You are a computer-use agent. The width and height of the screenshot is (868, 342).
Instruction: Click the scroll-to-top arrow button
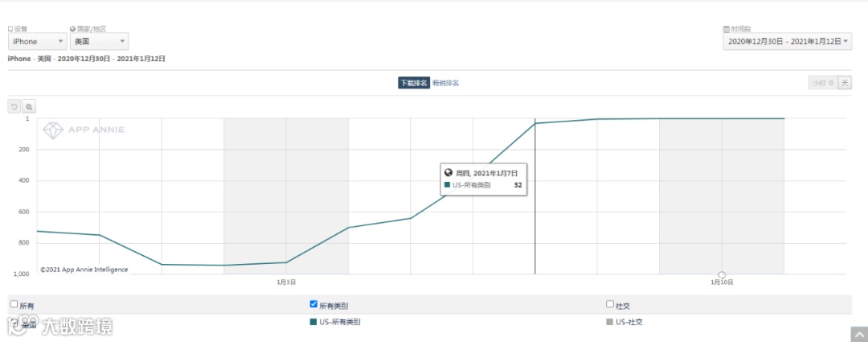click(859, 334)
